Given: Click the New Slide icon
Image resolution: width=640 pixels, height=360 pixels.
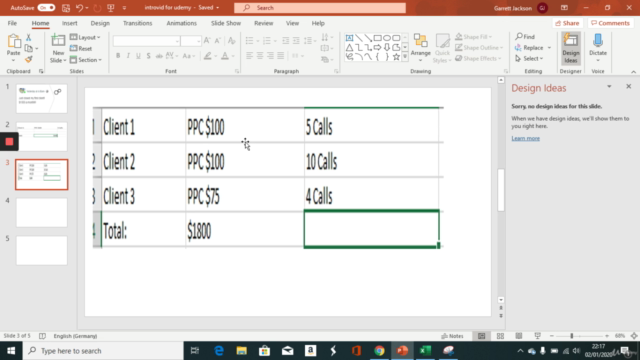Looking at the screenshot, I should click(58, 41).
